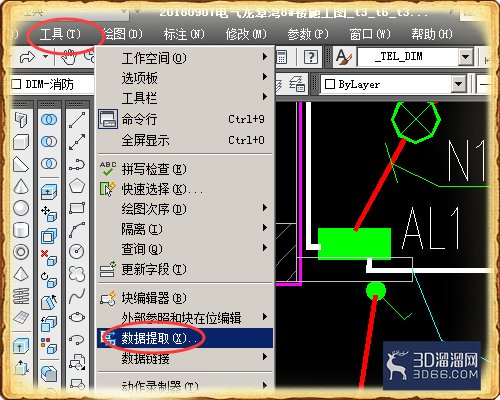This screenshot has width=500, height=400.
Task: Select the Arc draw tool
Action: coord(77,230)
